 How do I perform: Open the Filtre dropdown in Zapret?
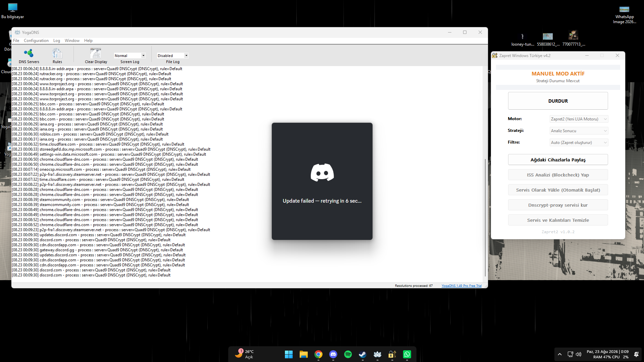coord(579,143)
